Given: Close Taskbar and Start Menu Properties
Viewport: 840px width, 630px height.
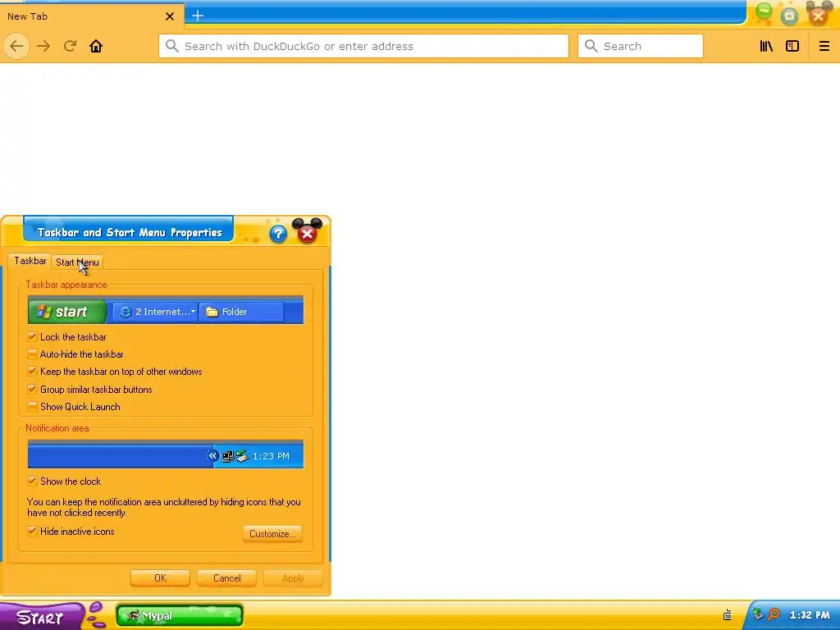Looking at the screenshot, I should [x=307, y=234].
